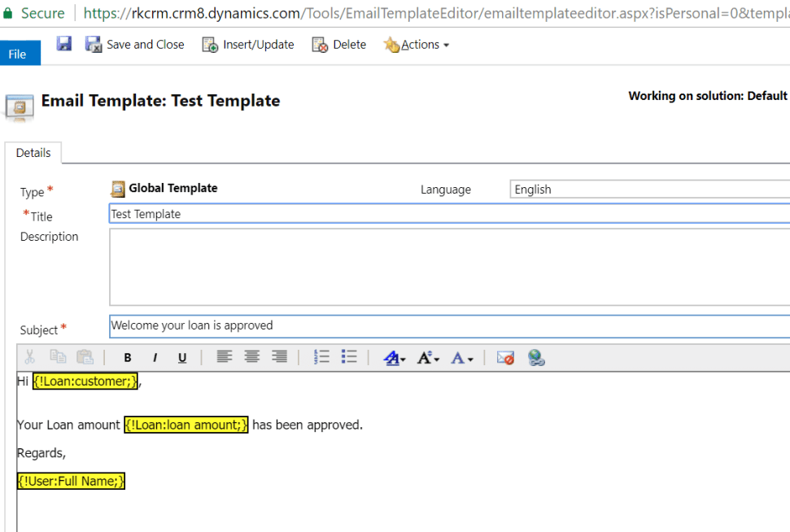Open Insert/Update field dialog
This screenshot has width=790, height=532.
248,45
